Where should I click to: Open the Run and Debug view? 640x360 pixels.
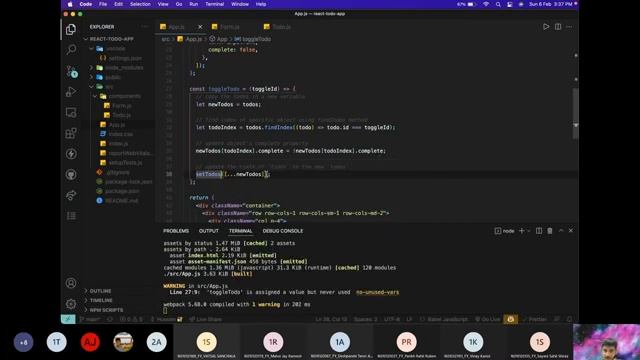point(71,91)
